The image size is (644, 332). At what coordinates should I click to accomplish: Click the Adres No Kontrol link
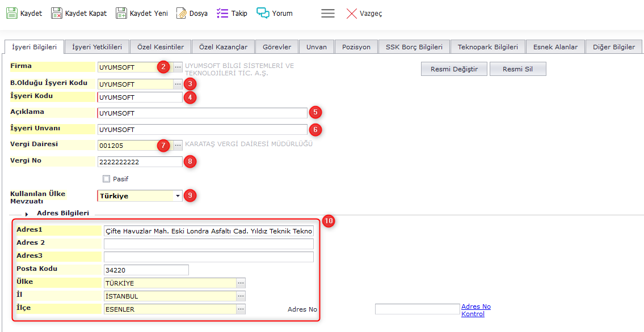475,310
